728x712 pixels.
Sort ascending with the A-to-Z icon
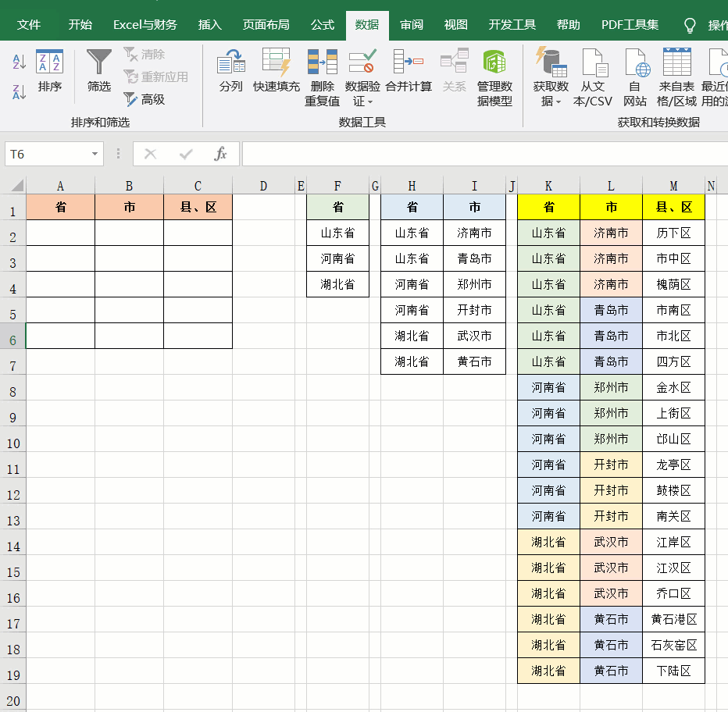[19, 61]
